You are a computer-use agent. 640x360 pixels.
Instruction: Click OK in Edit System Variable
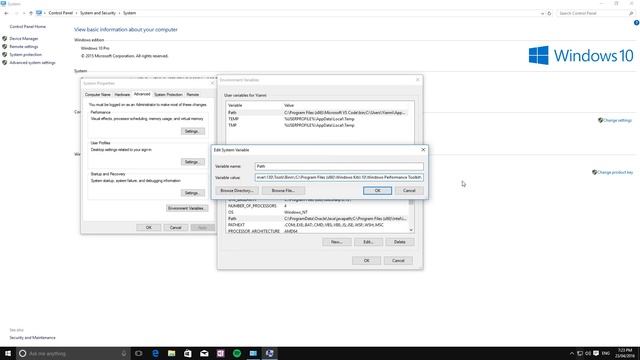point(378,191)
